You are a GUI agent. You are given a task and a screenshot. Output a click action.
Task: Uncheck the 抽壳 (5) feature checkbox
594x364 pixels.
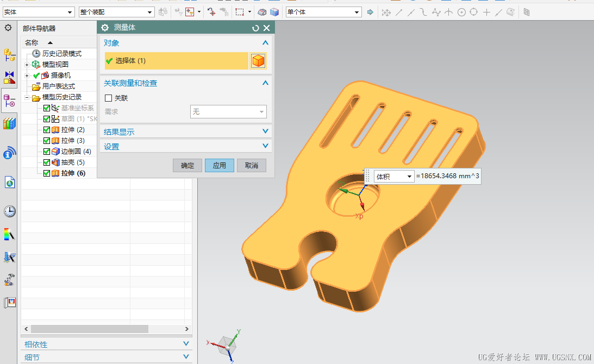coord(47,162)
